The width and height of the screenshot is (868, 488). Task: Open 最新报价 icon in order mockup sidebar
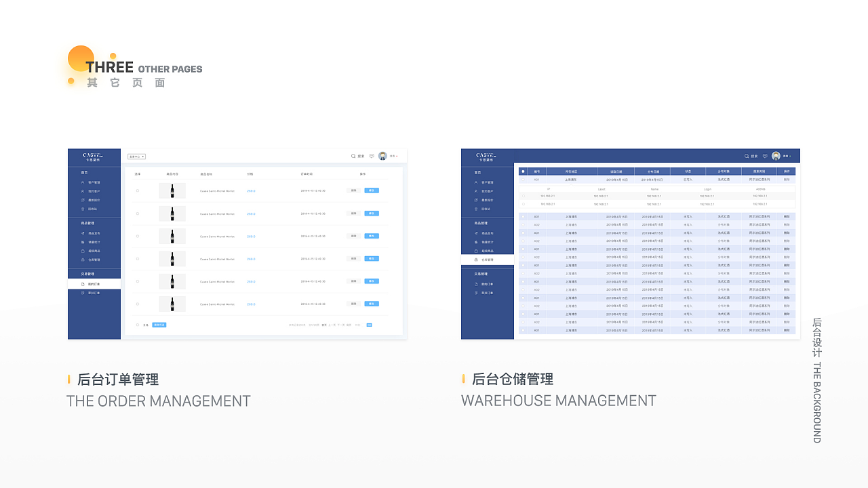[x=83, y=200]
